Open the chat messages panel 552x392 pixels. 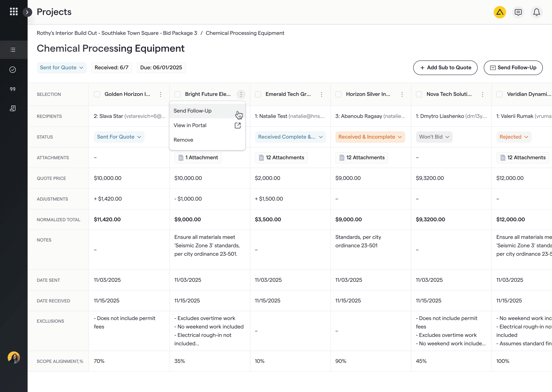[x=518, y=12]
